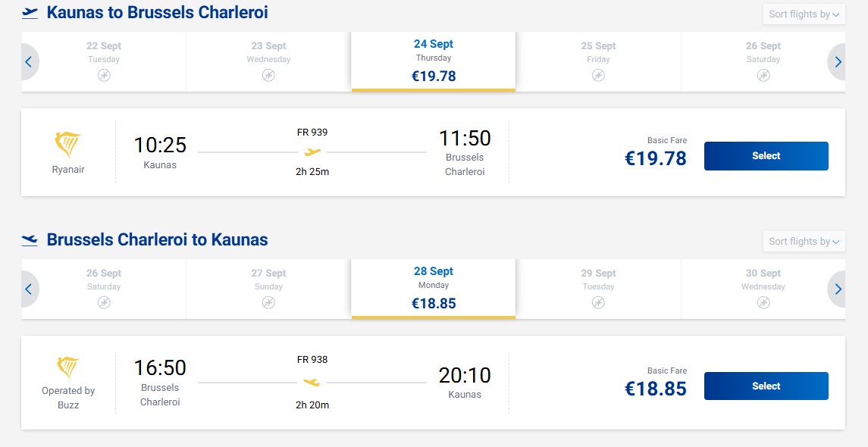Click the next dates arrow for outbound flights

(837, 62)
